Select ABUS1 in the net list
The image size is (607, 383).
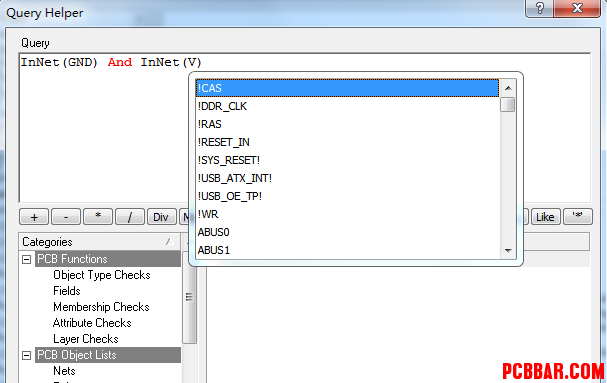pos(347,250)
